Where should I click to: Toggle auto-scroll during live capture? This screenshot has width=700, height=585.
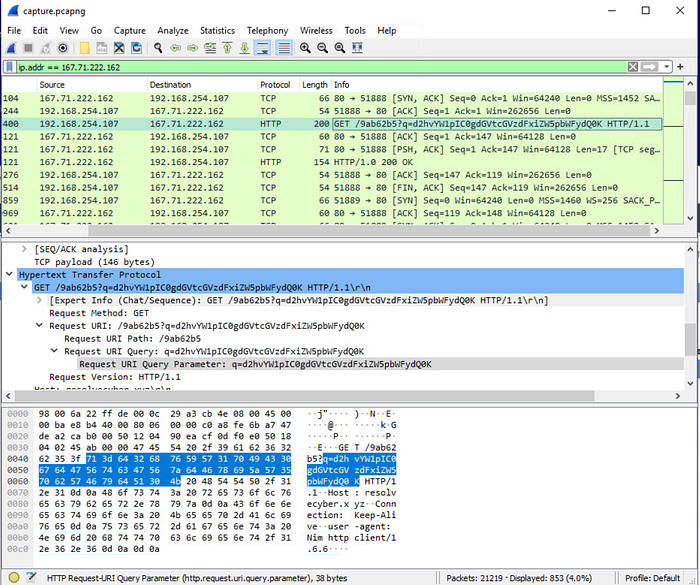[x=262, y=48]
